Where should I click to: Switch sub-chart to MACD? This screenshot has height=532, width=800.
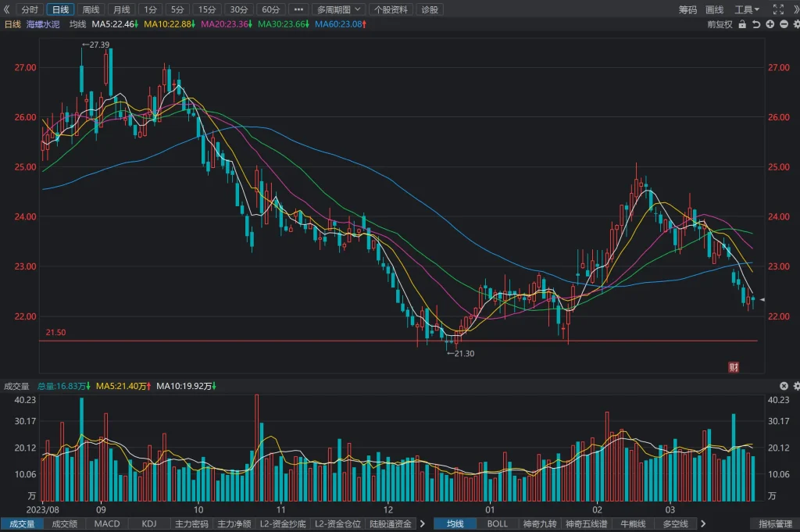coord(106,524)
